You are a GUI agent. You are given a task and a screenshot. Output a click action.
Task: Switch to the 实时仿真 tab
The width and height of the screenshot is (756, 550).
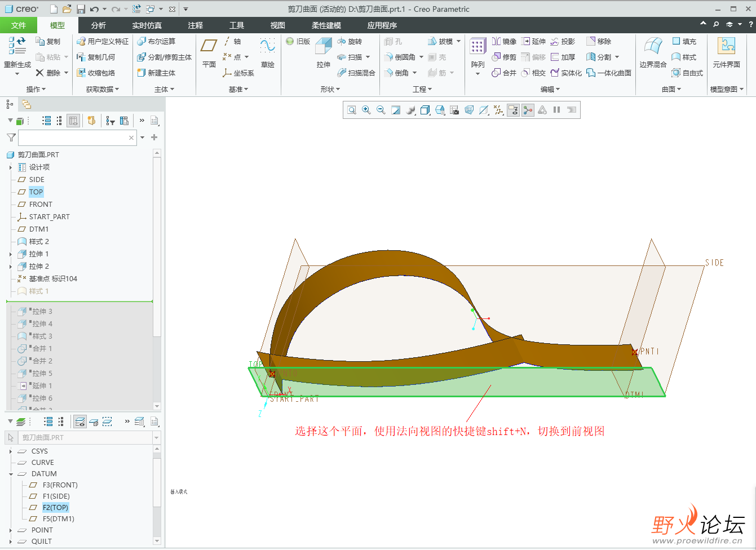coord(147,25)
